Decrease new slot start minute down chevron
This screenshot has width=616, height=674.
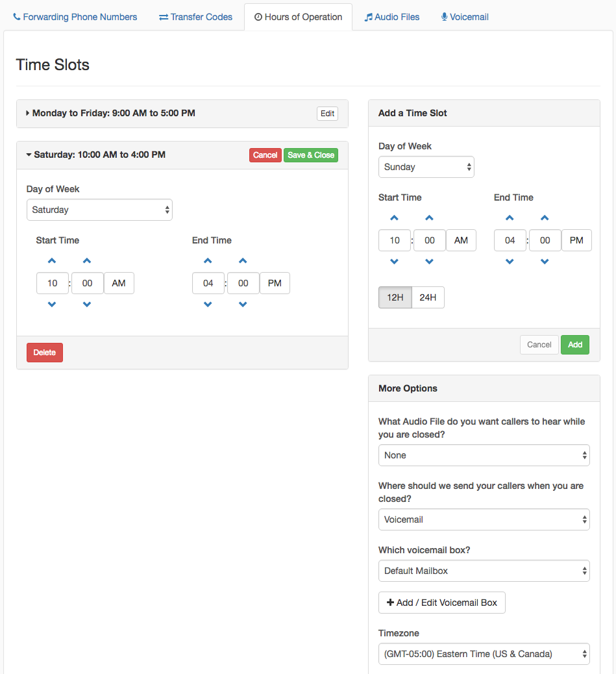(x=429, y=261)
